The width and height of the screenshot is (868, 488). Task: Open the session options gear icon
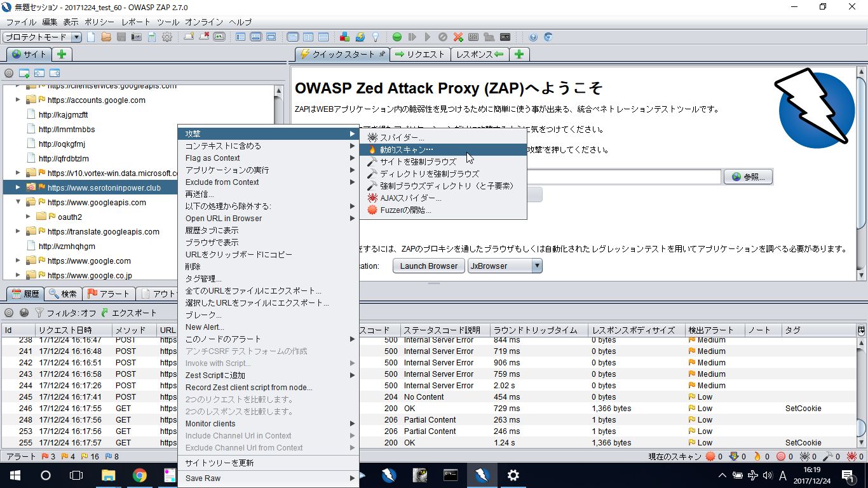[167, 37]
